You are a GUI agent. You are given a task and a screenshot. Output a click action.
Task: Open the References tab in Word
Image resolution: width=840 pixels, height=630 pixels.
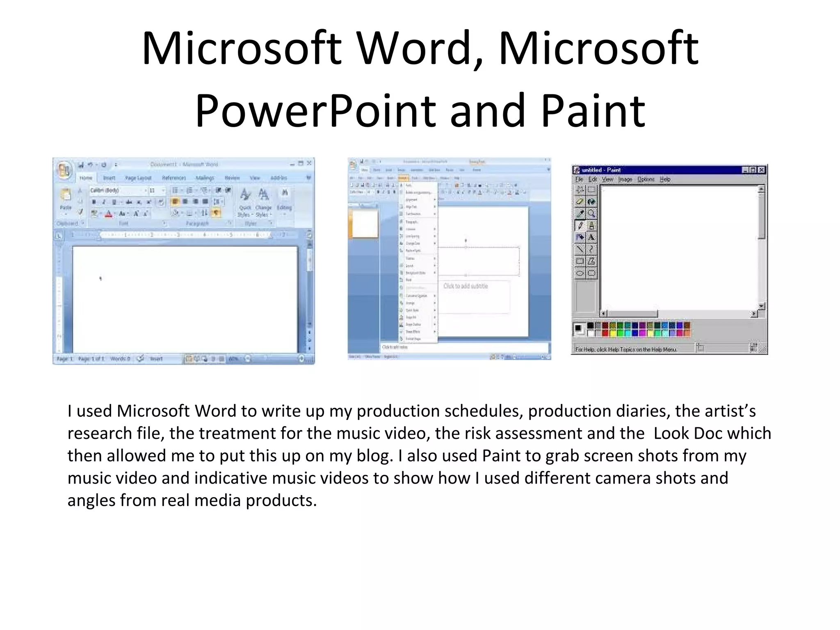[174, 178]
